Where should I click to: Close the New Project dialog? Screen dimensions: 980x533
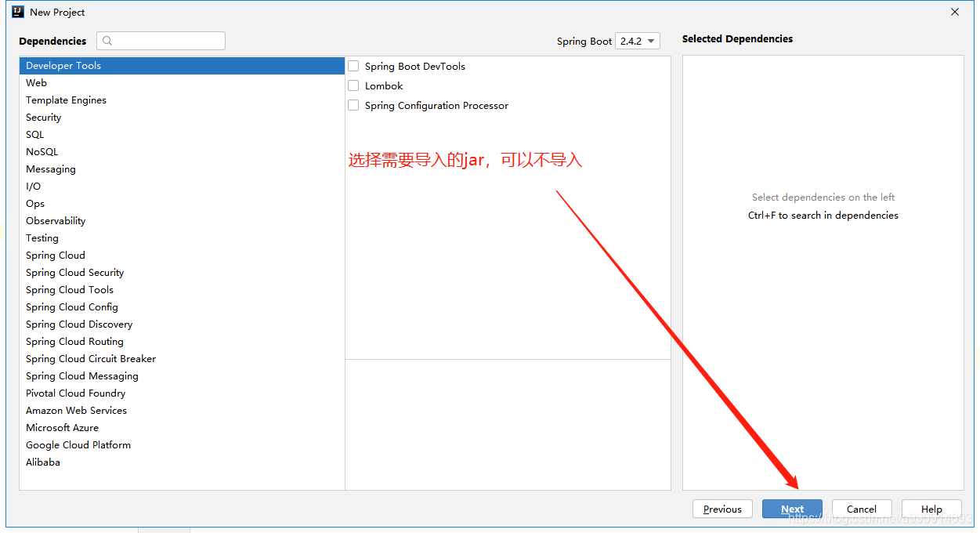click(x=955, y=12)
